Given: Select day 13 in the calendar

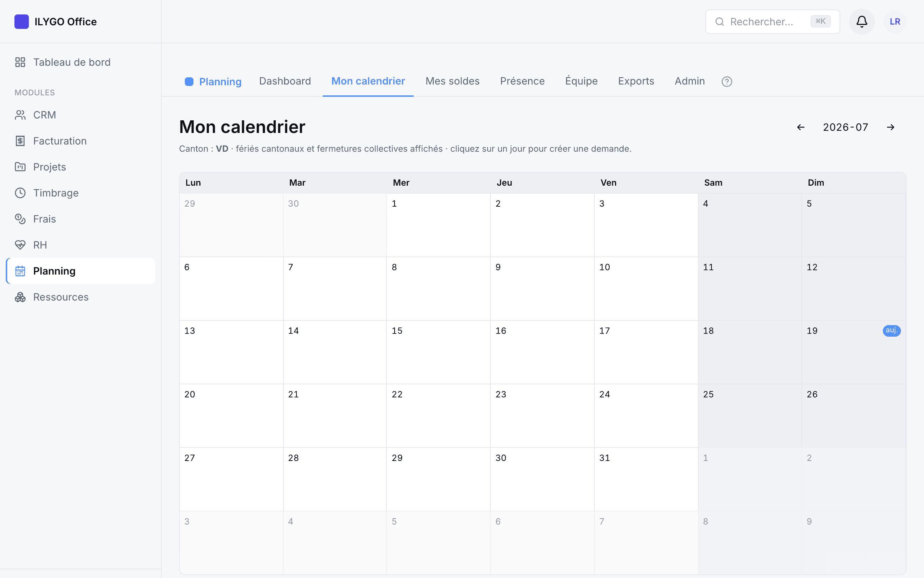Looking at the screenshot, I should (231, 352).
